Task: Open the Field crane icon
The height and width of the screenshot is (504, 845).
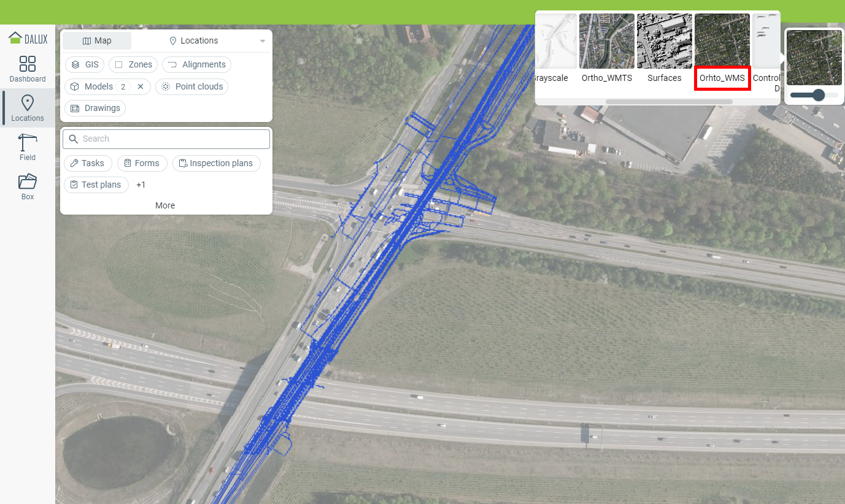Action: pos(28,142)
